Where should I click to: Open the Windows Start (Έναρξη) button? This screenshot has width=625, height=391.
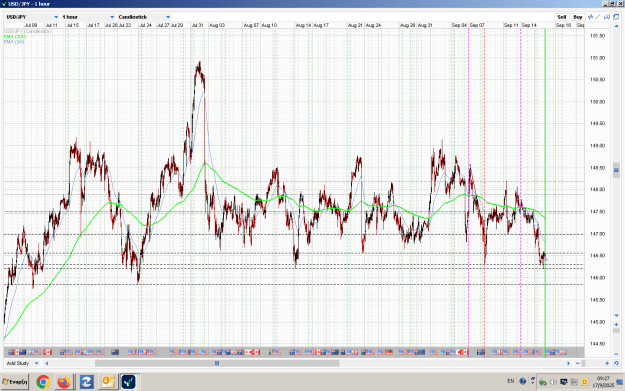(x=15, y=382)
